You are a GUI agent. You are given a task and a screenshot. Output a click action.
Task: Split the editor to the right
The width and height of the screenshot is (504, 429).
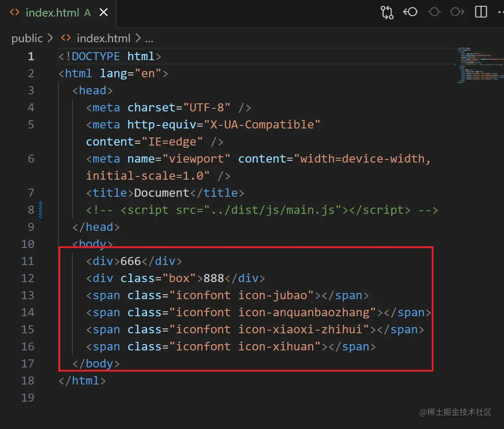coord(481,12)
